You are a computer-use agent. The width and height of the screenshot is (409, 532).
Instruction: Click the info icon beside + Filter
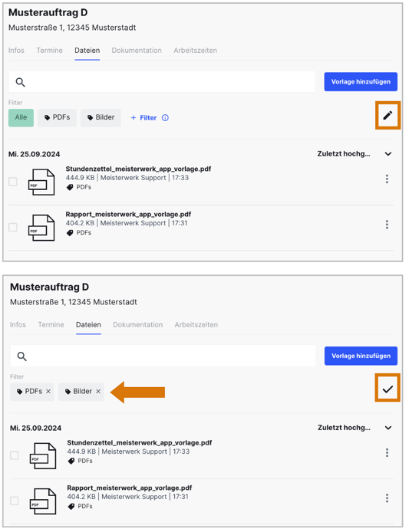coord(165,118)
